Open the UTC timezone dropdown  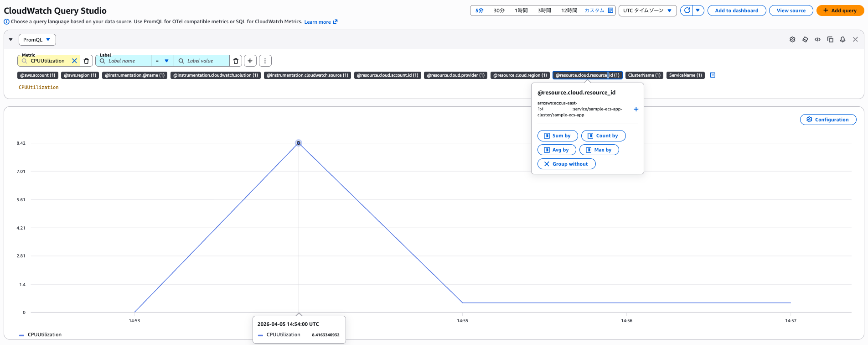tap(647, 10)
